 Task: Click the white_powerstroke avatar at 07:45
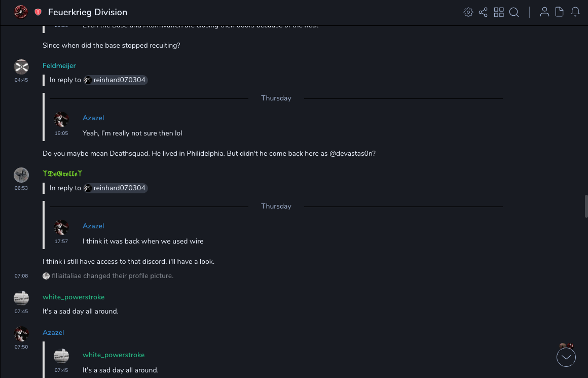21,298
